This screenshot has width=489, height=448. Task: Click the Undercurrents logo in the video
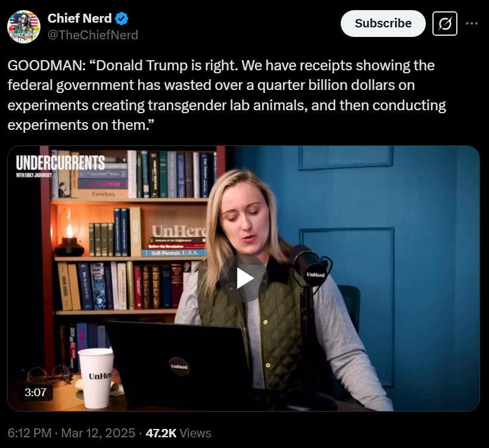point(60,166)
